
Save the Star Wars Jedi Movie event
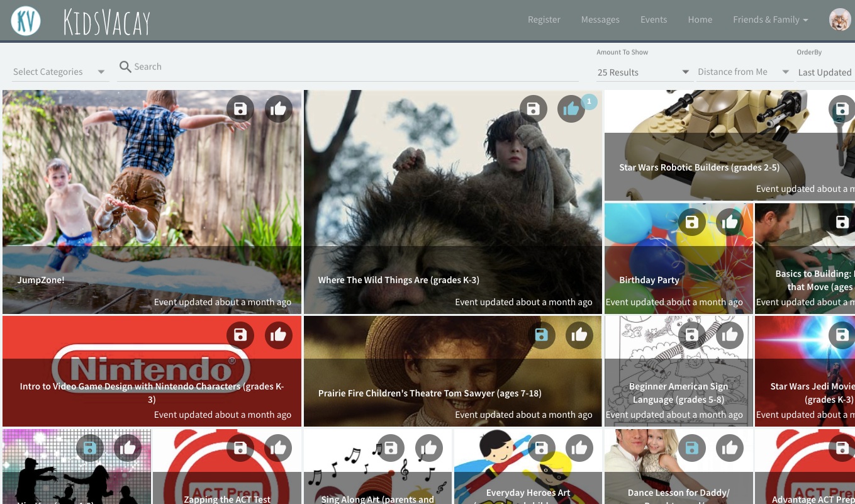coord(842,335)
